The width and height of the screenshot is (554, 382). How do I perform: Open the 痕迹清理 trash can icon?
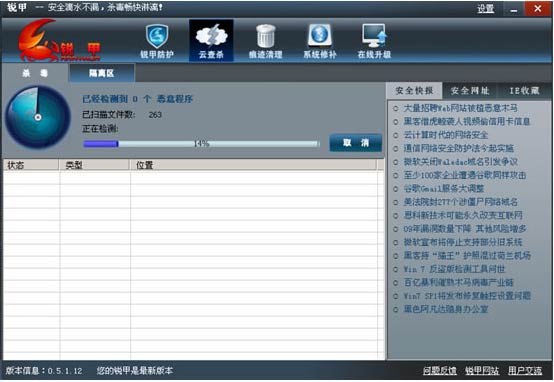(x=265, y=36)
